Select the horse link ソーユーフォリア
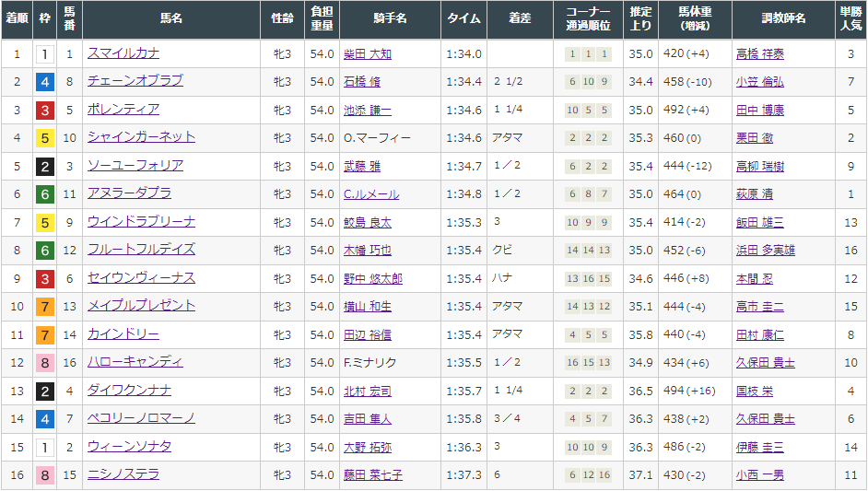 click(x=135, y=165)
